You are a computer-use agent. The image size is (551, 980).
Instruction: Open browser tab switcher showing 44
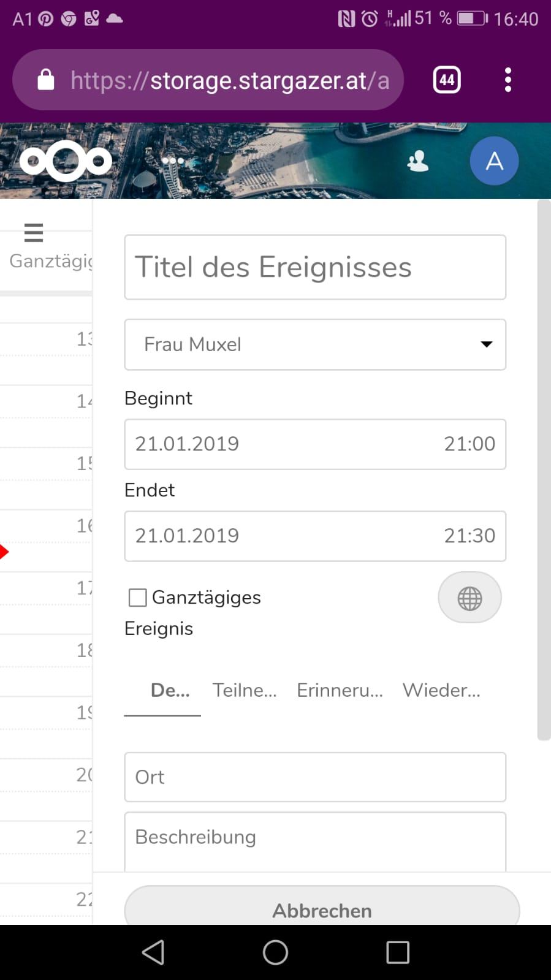tap(447, 80)
